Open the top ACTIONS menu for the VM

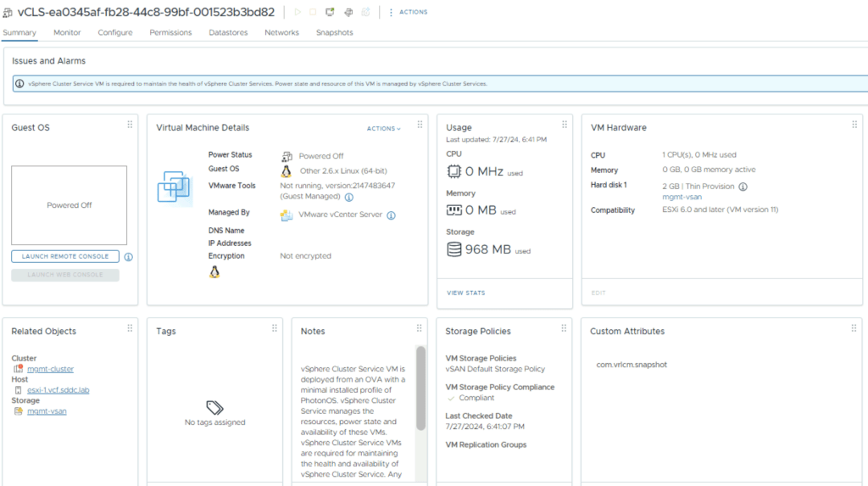408,12
